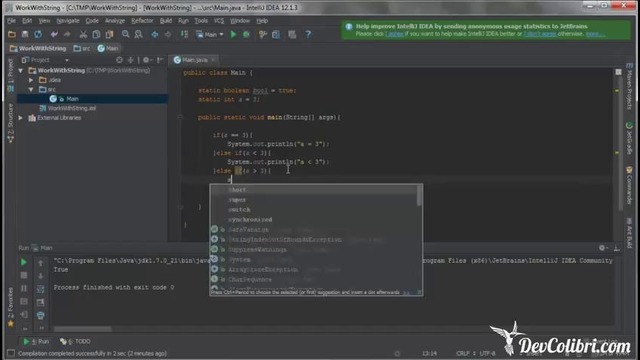This screenshot has height=360, width=640.
Task: Click Main class in project tree
Action: click(72, 99)
